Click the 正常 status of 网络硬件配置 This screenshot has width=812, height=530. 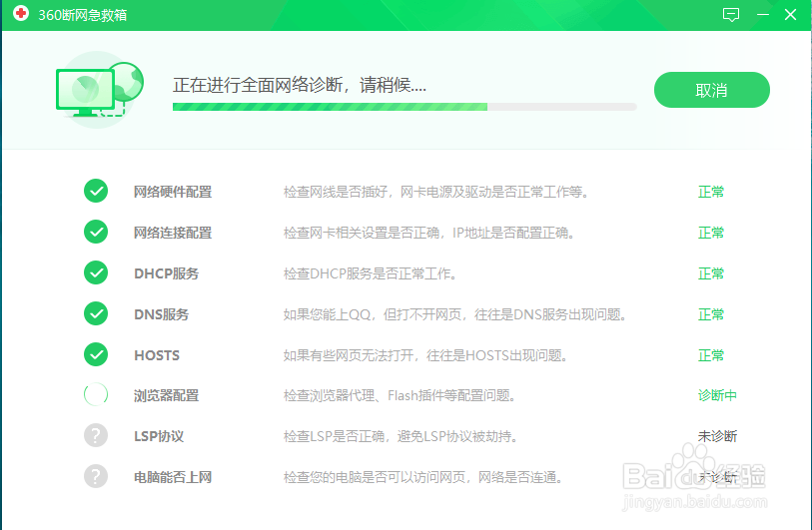click(x=711, y=192)
